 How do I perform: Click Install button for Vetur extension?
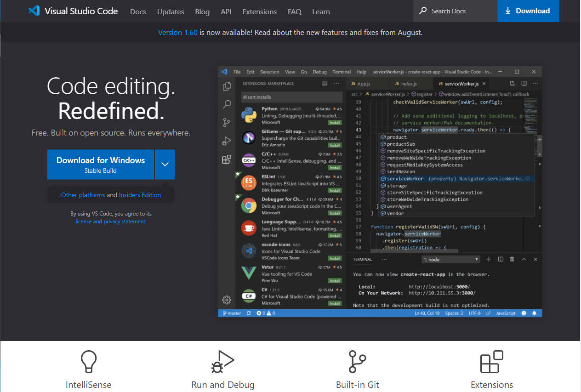coord(335,281)
